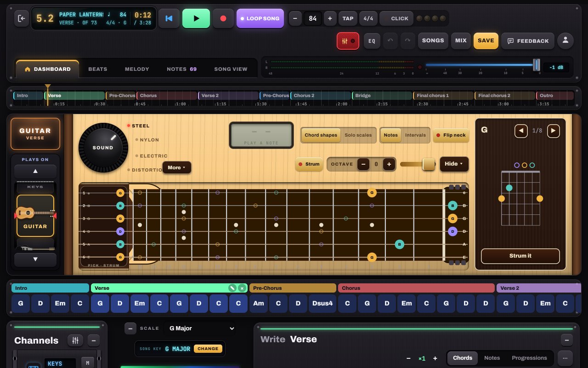Collapse the Write Verse panel
This screenshot has width=588, height=368.
click(x=567, y=340)
